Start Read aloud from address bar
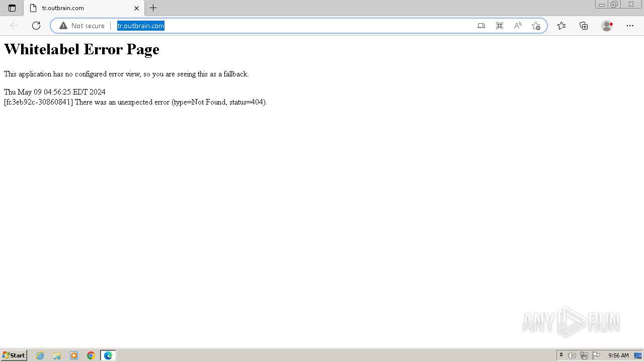This screenshot has height=362, width=644. [x=518, y=26]
